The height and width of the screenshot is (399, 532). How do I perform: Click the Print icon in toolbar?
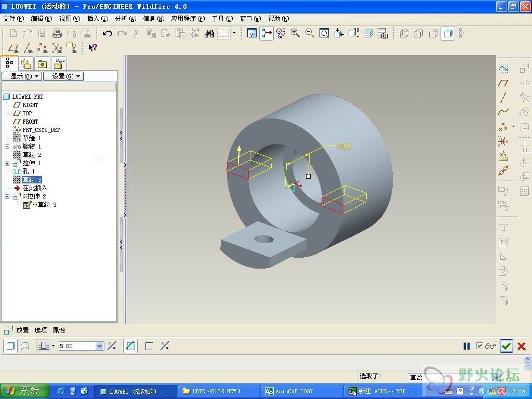tap(57, 33)
